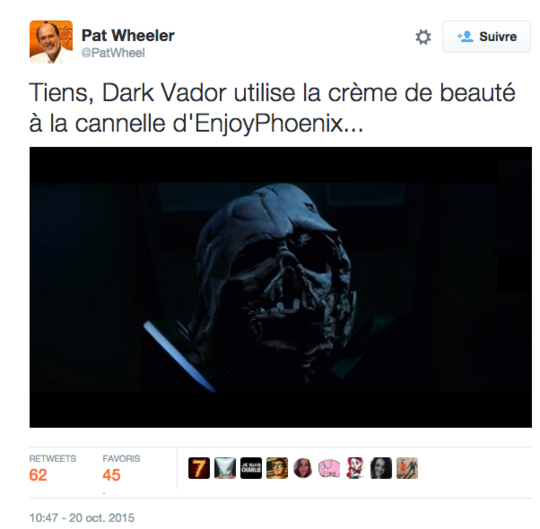Click the Suivre follow button
The height and width of the screenshot is (529, 540).
coord(486,37)
